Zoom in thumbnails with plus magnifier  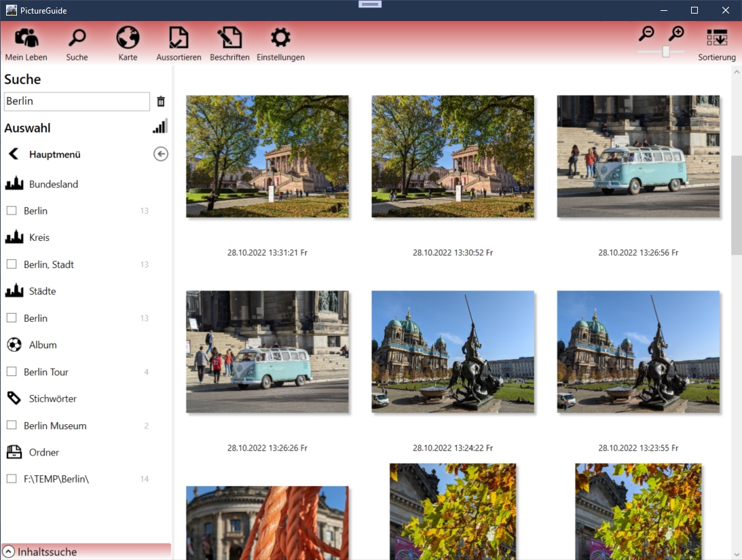(x=677, y=33)
